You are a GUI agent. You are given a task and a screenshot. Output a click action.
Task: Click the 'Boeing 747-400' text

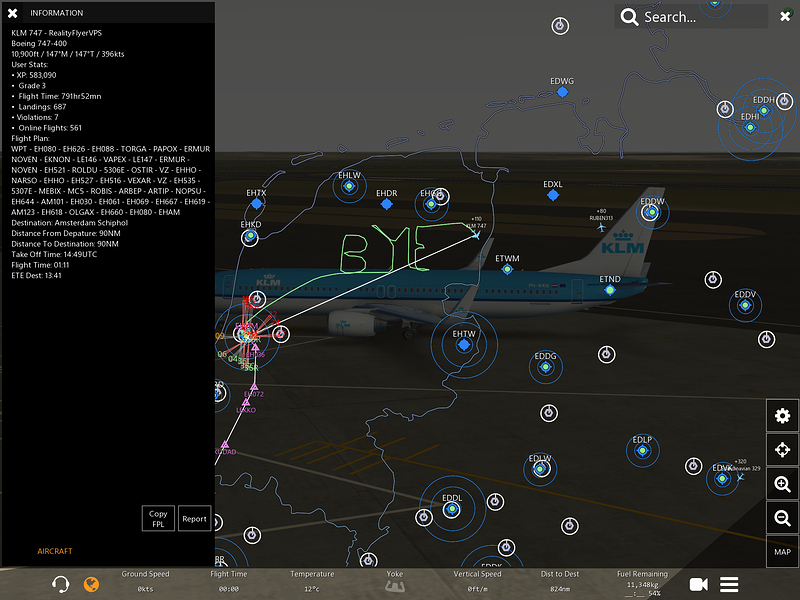[39, 43]
